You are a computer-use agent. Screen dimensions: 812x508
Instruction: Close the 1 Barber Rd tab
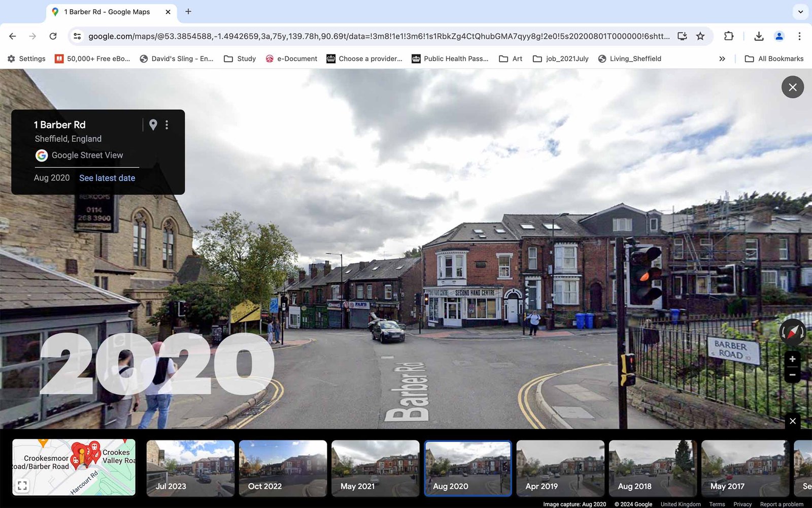168,12
